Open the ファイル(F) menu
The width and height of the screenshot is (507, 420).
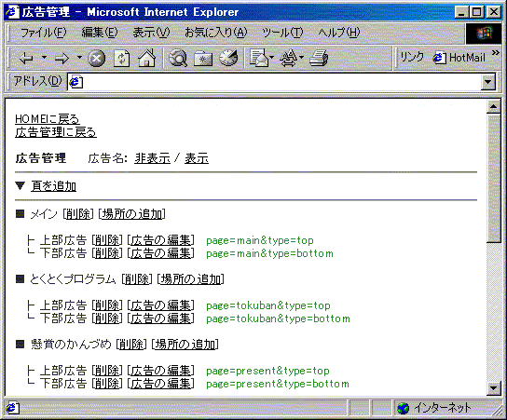pos(43,33)
